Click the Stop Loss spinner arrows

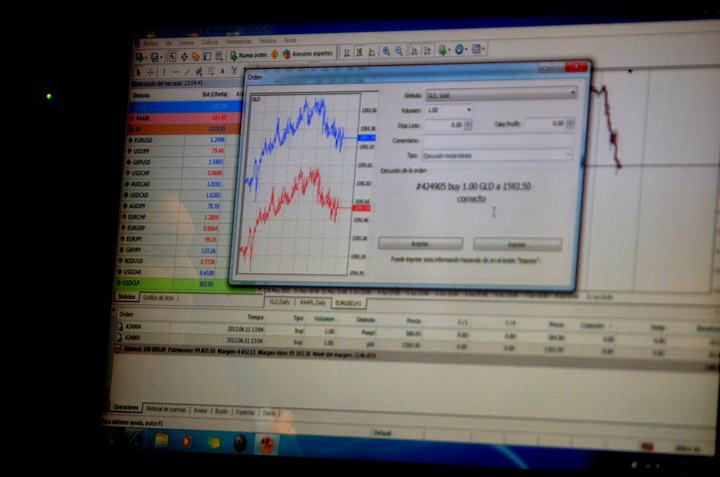coord(468,125)
